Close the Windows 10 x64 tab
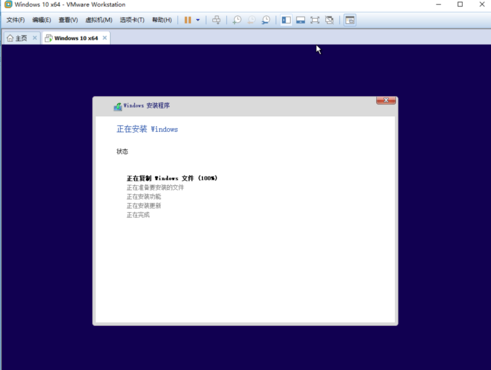 pyautogui.click(x=105, y=38)
